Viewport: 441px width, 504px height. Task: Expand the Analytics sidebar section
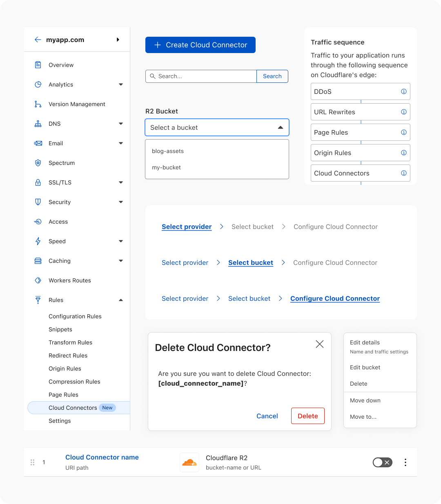click(x=120, y=84)
